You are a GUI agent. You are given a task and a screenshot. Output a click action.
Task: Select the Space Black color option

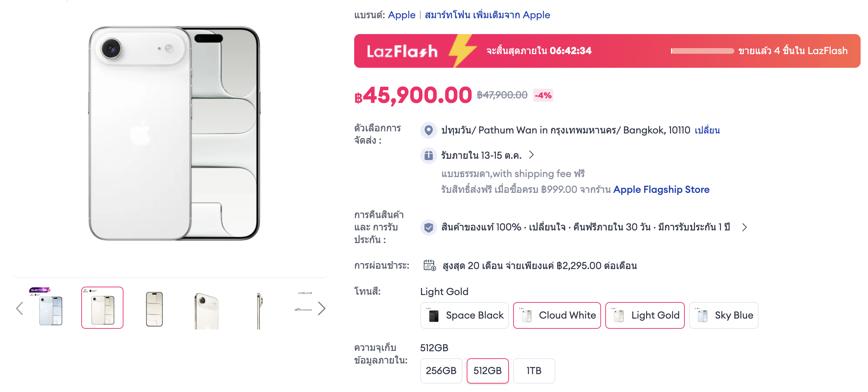point(464,315)
